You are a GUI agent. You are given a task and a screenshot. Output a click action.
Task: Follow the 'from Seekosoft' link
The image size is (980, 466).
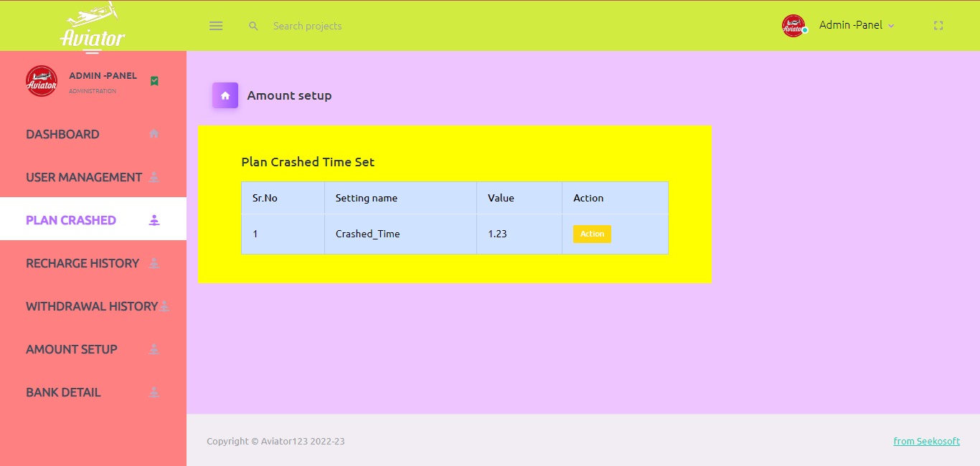[x=926, y=441]
